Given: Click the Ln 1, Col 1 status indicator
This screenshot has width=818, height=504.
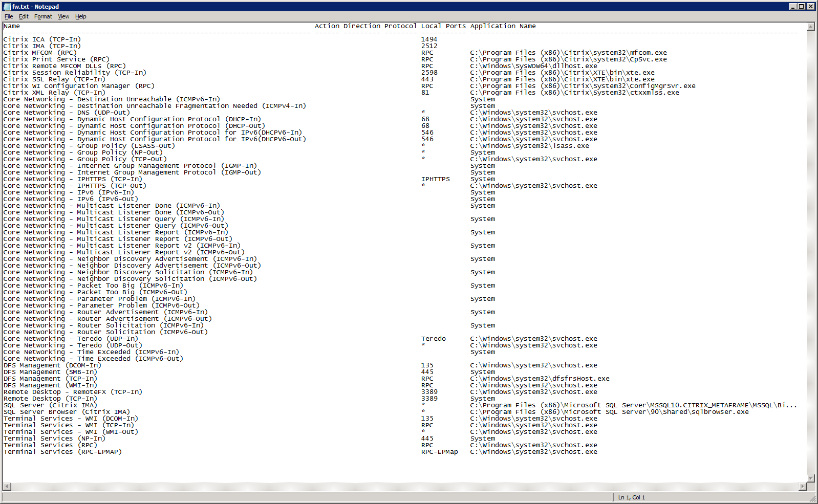Looking at the screenshot, I should (x=631, y=497).
